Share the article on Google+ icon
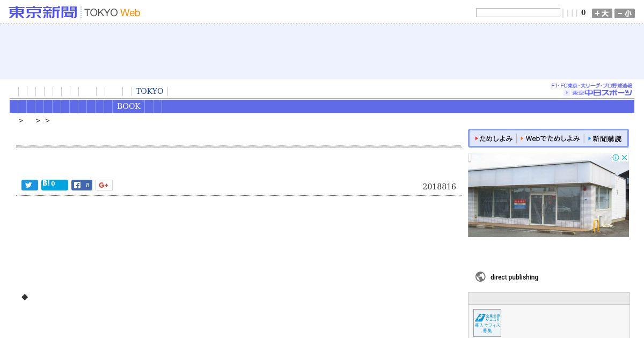This screenshot has width=644, height=338. click(x=104, y=185)
